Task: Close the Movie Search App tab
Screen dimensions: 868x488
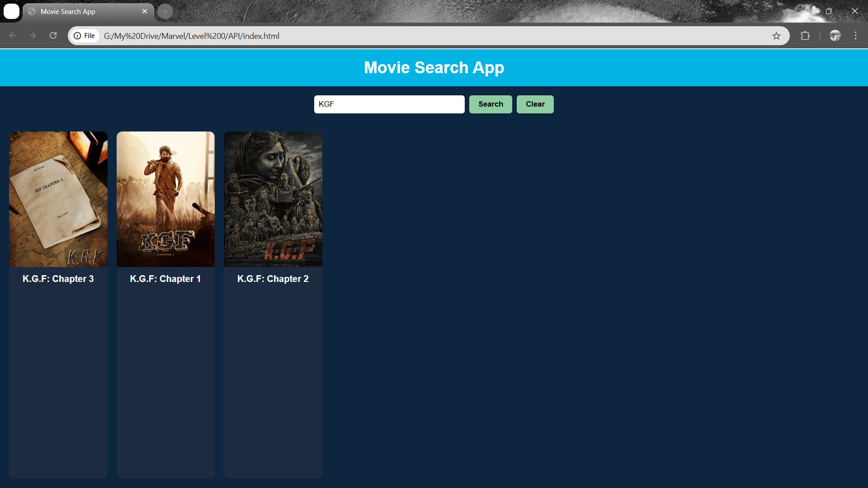Action: pos(145,11)
